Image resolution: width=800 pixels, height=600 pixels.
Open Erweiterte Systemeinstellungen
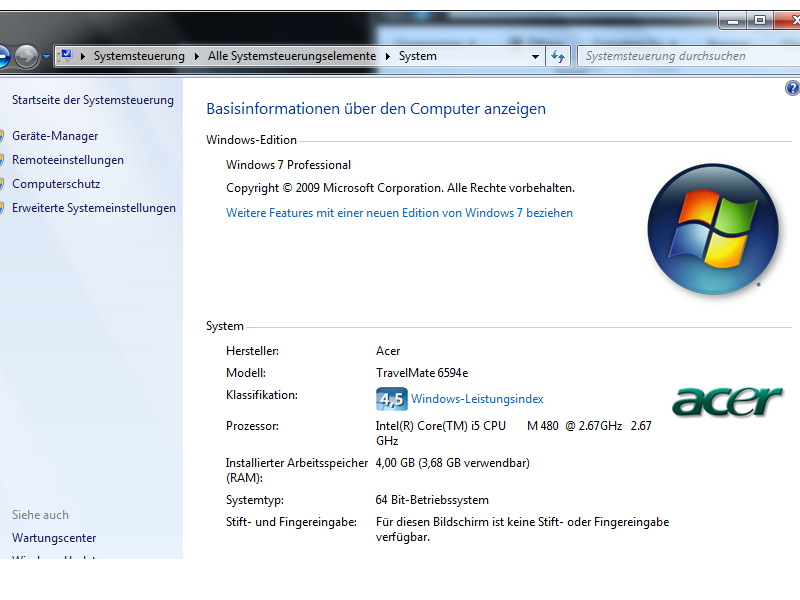(94, 208)
